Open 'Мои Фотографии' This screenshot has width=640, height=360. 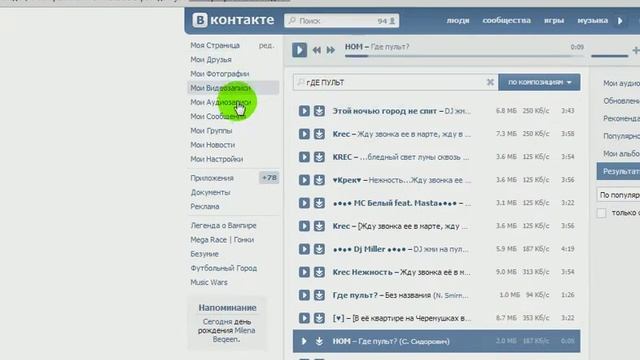(220, 74)
